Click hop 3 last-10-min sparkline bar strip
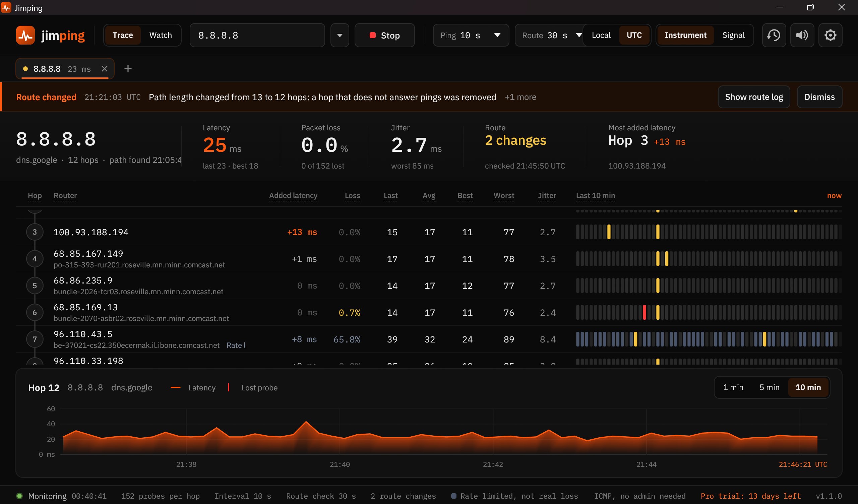Screen dimensions: 858x504 pyautogui.click(x=709, y=232)
